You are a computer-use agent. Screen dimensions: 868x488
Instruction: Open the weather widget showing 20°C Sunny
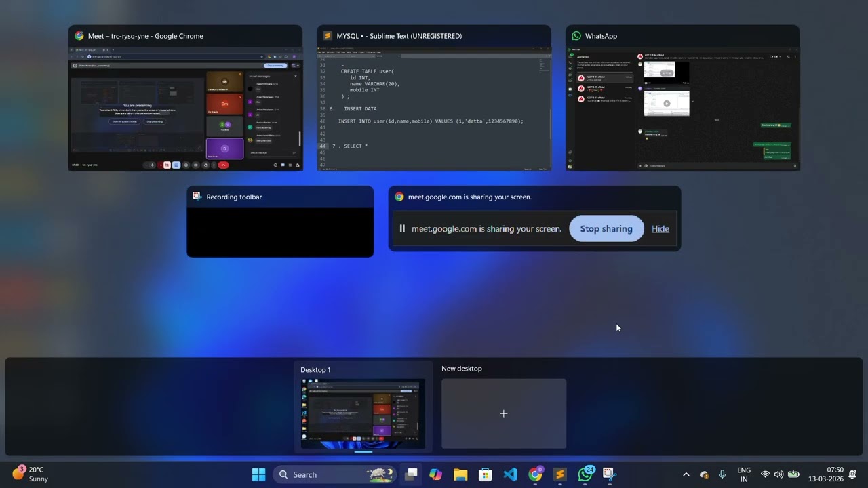point(31,474)
